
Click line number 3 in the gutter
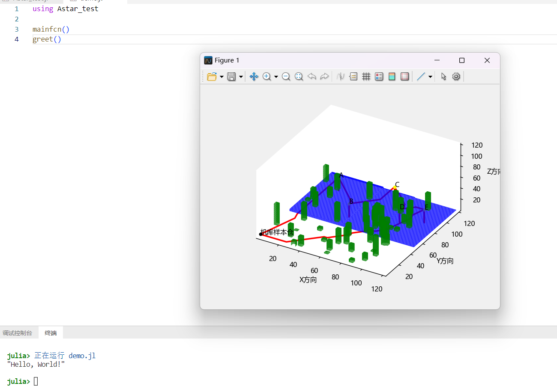(17, 29)
